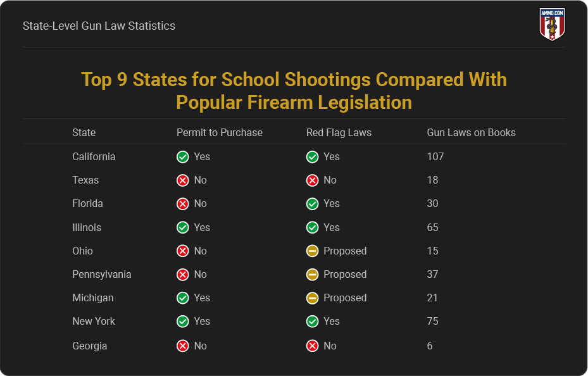Viewport: 588px width, 376px height.
Task: Click the Ammo.com shield logo
Action: (552, 24)
